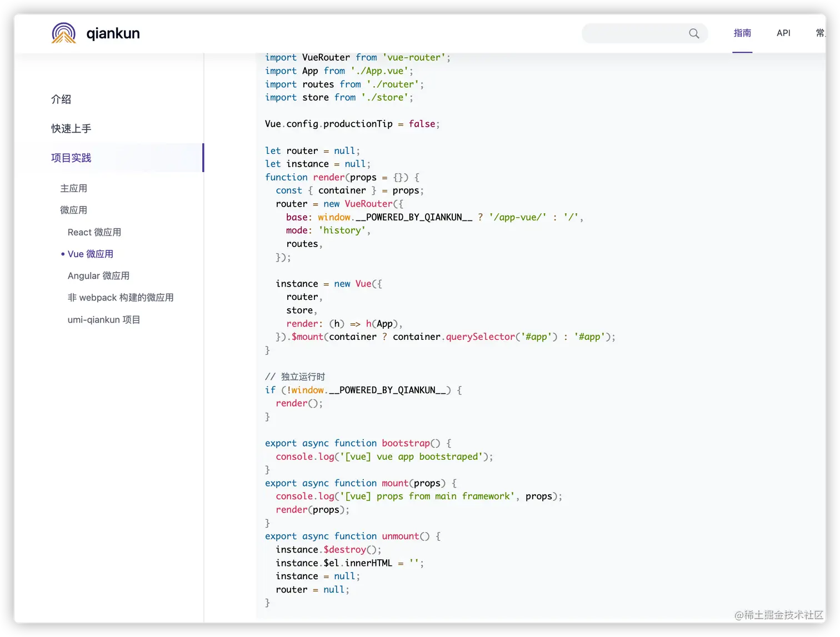This screenshot has height=637, width=840.
Task: Click instance.$el.innerHTML line
Action: 350,563
